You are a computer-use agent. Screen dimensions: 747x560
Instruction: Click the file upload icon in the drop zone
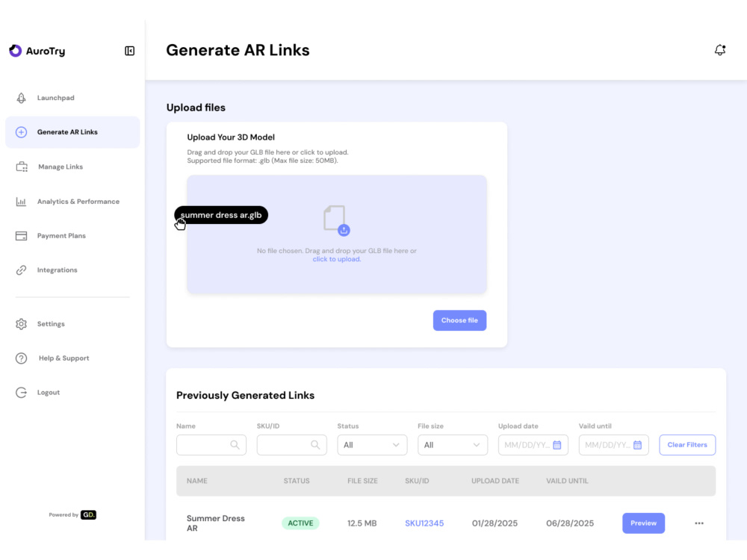point(336,220)
